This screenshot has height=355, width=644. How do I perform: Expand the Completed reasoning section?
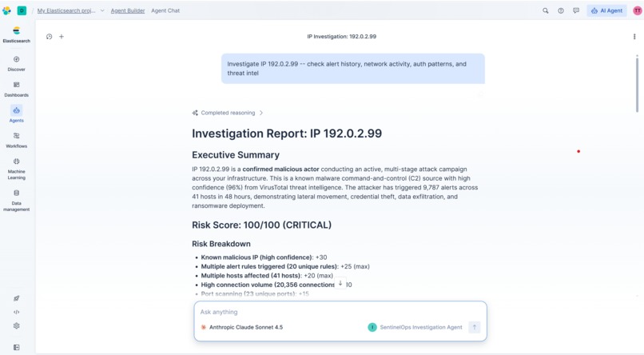click(228, 113)
